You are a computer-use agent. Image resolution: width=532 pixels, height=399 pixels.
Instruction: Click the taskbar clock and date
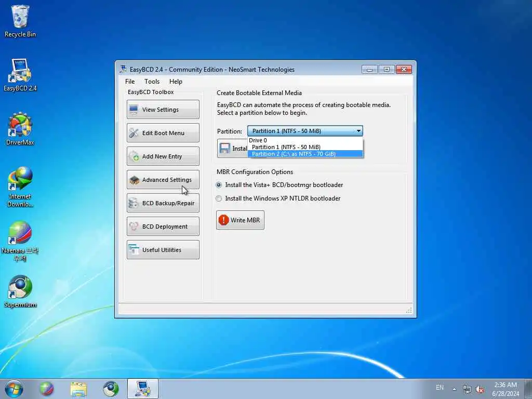[506, 389]
